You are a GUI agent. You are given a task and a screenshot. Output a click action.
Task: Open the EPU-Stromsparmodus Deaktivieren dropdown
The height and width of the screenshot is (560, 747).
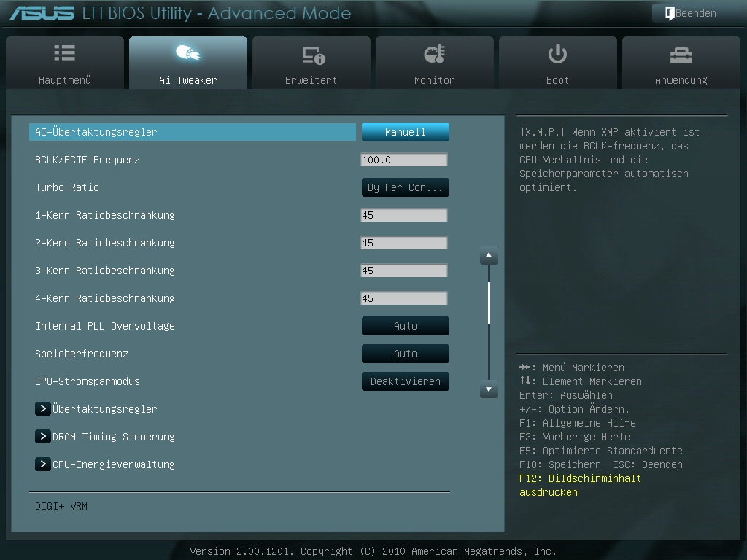point(406,381)
